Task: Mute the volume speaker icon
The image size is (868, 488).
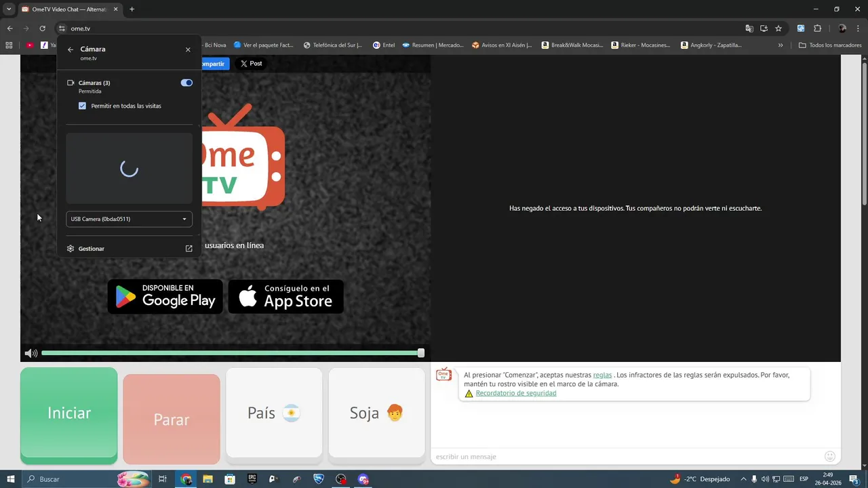Action: pos(31,353)
